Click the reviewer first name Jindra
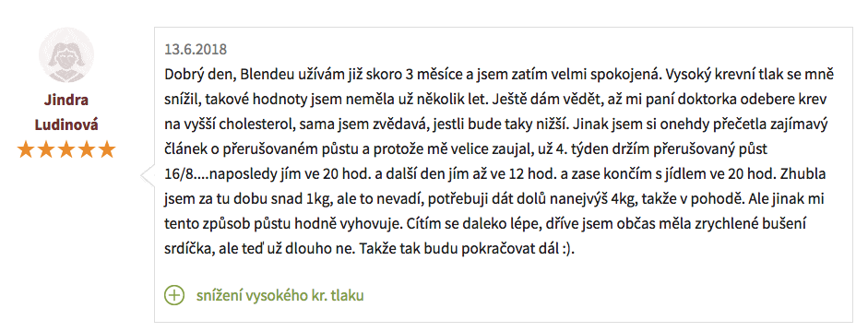The image size is (868, 332). point(65,101)
